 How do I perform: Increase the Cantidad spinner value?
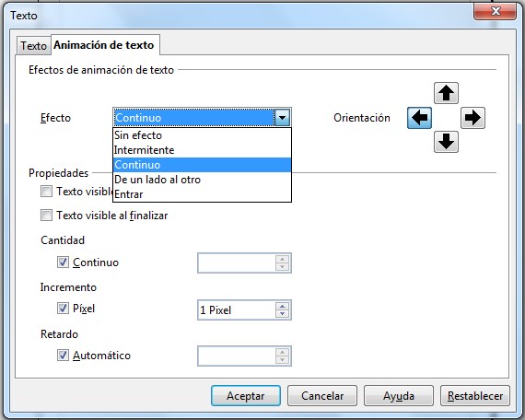tap(282, 259)
